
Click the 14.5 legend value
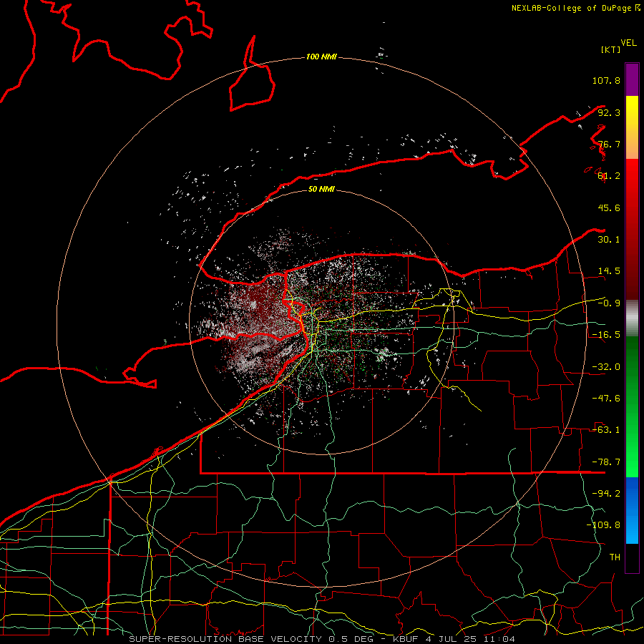(x=609, y=271)
